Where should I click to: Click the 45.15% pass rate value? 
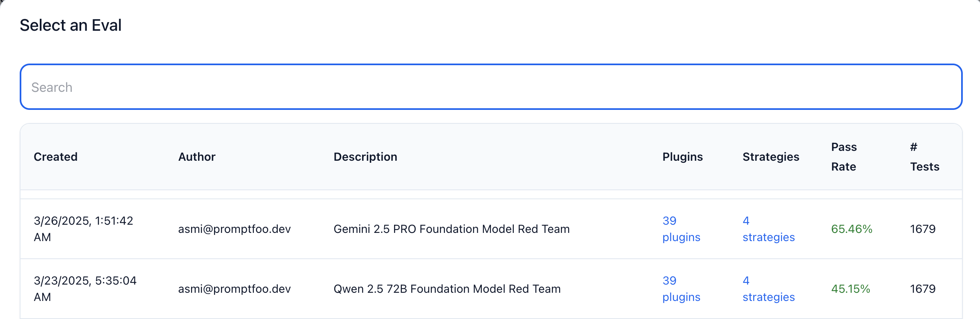[x=850, y=289]
